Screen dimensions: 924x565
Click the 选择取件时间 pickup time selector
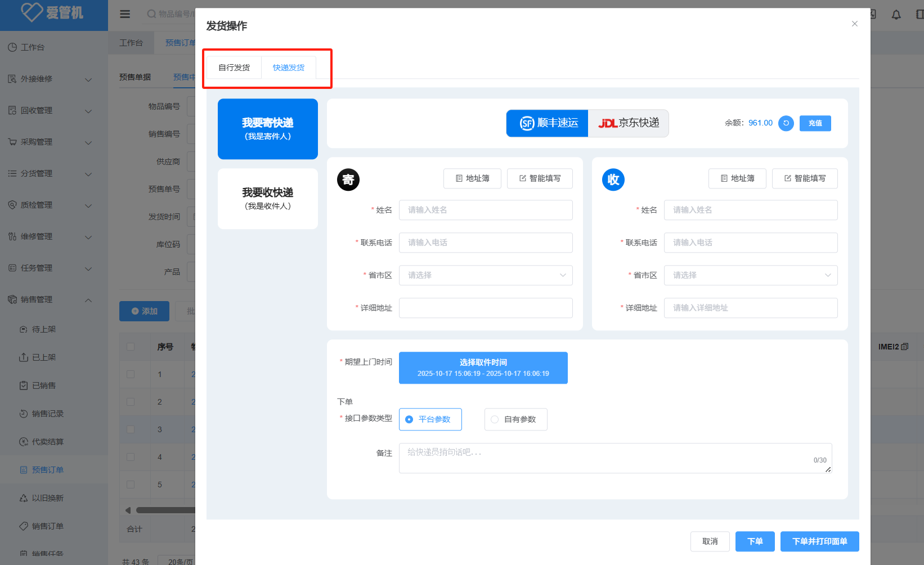coord(483,368)
